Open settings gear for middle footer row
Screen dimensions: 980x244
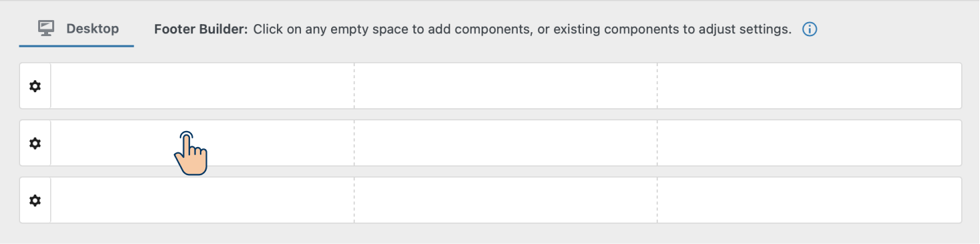tap(35, 143)
